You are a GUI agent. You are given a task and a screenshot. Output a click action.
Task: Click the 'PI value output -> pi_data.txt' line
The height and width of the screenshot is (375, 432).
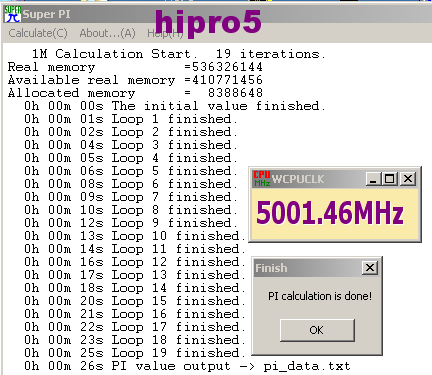(187, 366)
